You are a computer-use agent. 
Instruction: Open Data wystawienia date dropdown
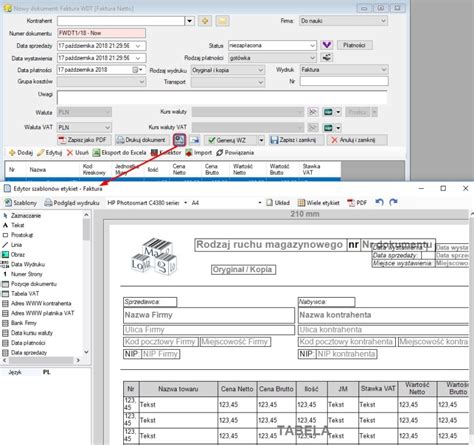(x=138, y=58)
